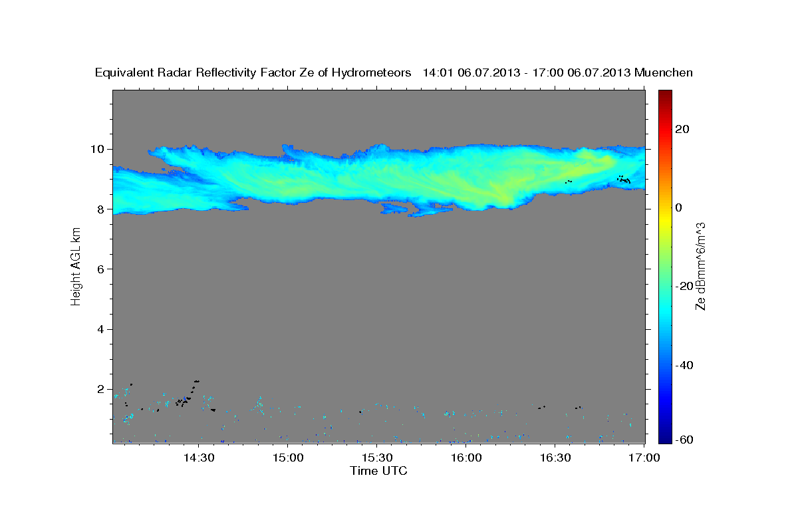Click the 14:30 time tick label
Image resolution: width=798 pixels, height=532 pixels.
tap(198, 458)
